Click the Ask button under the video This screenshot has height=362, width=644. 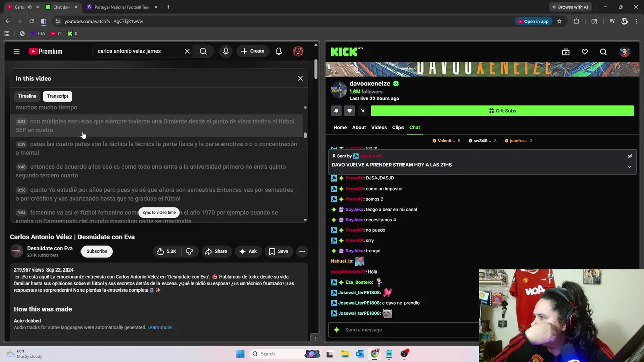(248, 251)
